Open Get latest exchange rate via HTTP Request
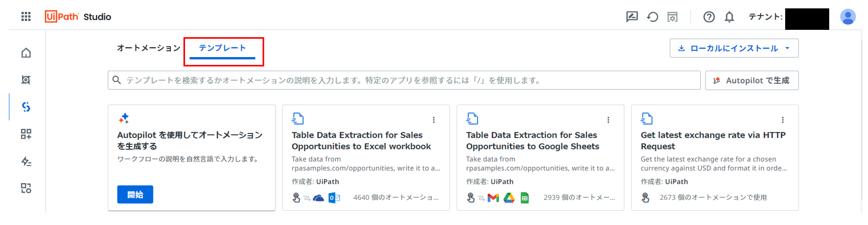Image resolution: width=868 pixels, height=225 pixels. point(713,141)
